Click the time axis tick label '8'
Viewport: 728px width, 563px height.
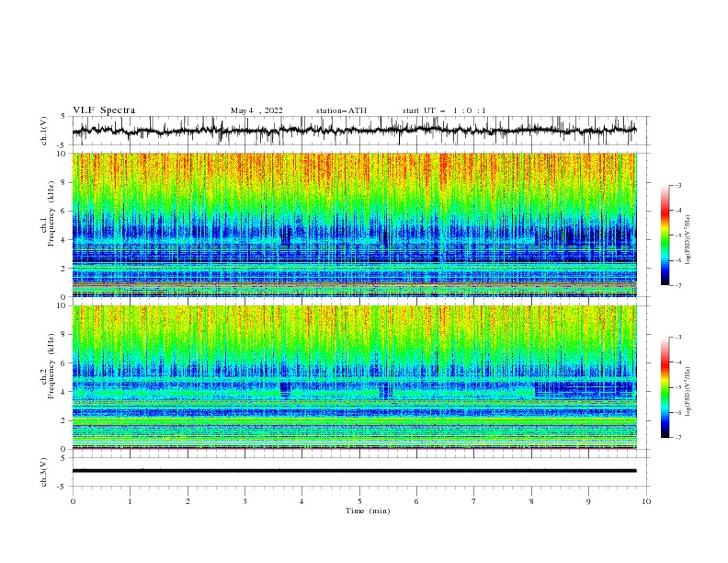point(531,501)
